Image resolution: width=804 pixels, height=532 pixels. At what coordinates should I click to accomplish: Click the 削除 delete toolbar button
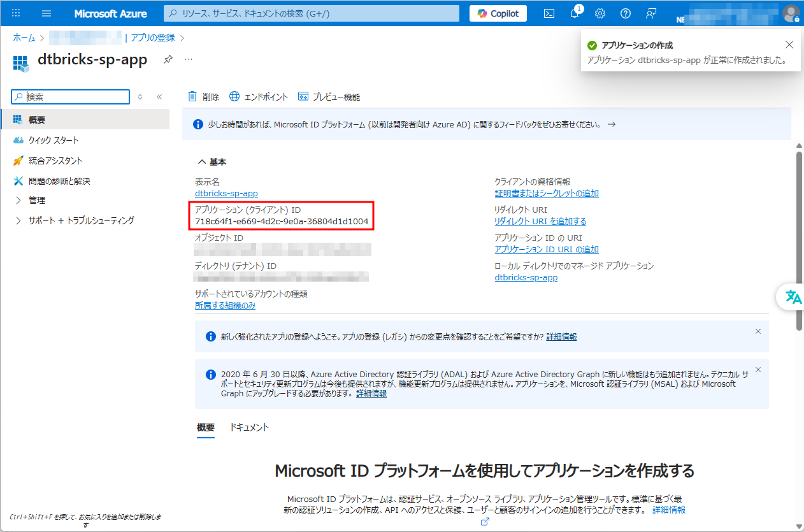[x=203, y=97]
